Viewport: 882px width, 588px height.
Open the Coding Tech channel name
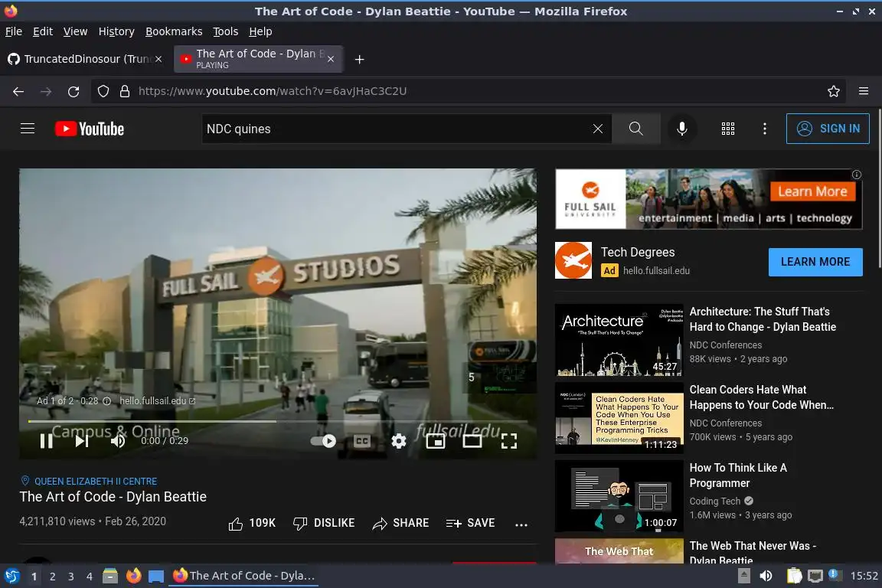(715, 501)
